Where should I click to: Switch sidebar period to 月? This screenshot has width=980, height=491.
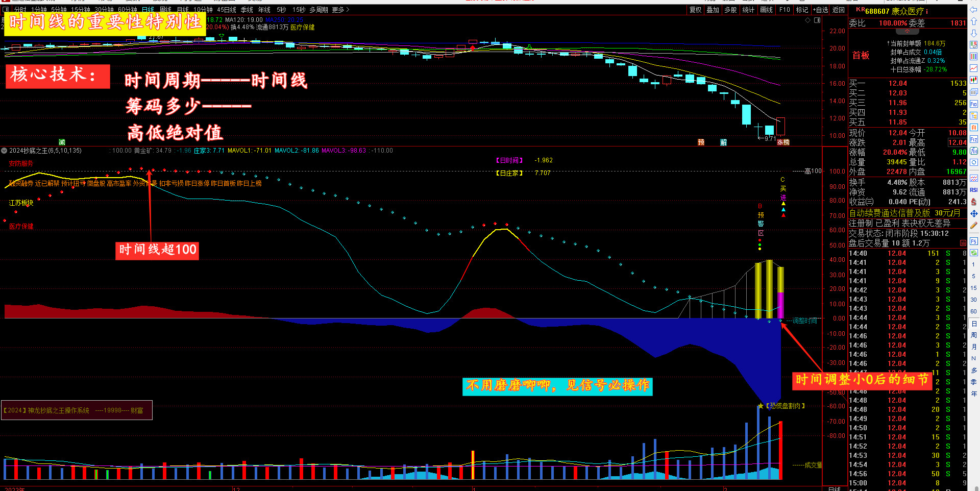tap(974, 347)
